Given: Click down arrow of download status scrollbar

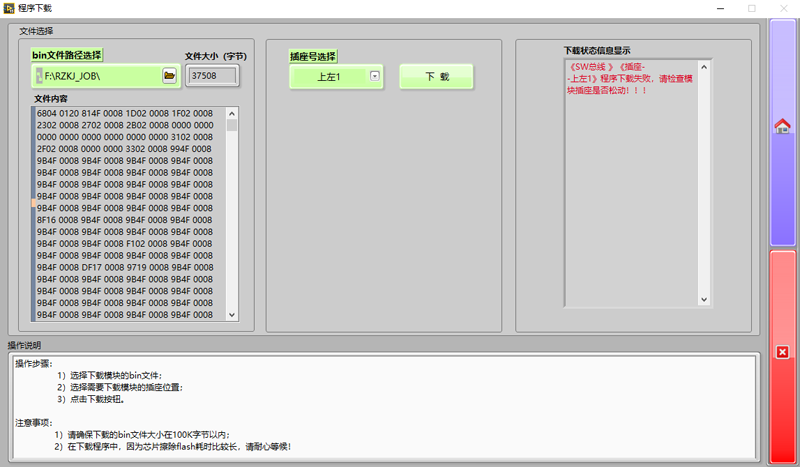Looking at the screenshot, I should (704, 299).
